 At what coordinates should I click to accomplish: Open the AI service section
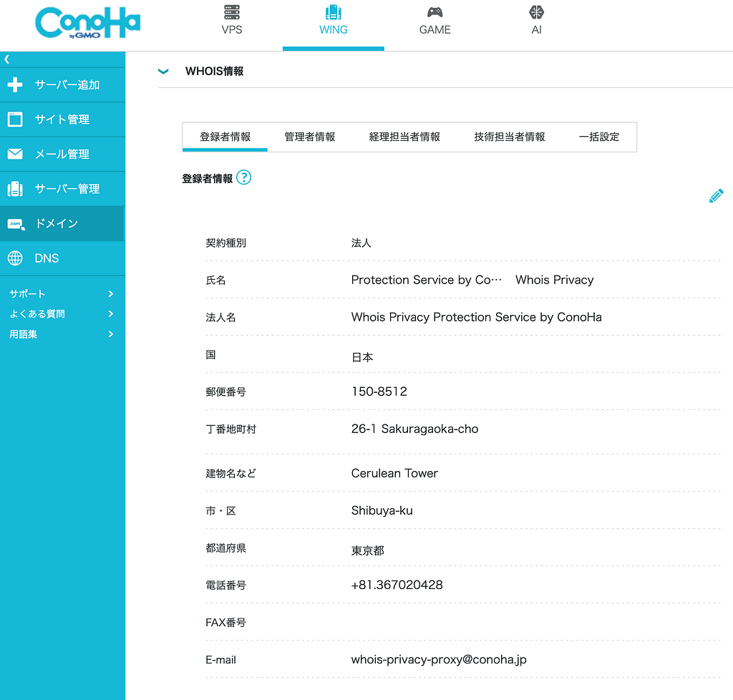click(x=536, y=21)
